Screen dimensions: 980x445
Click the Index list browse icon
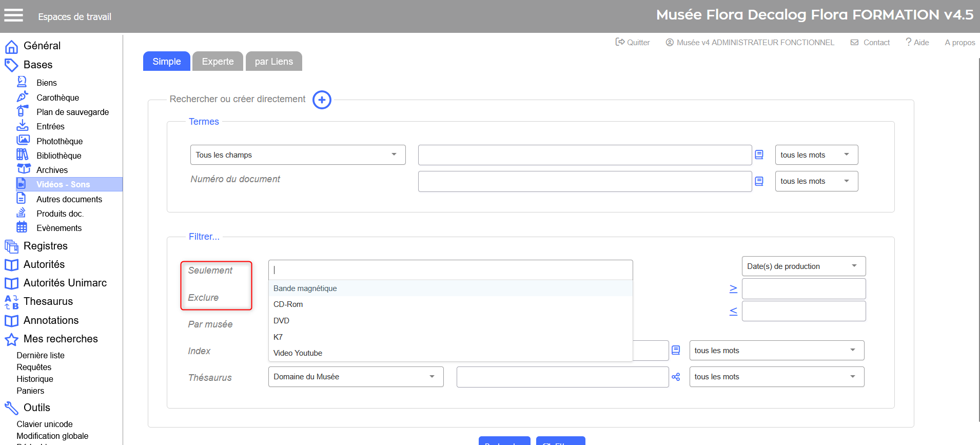pos(676,350)
